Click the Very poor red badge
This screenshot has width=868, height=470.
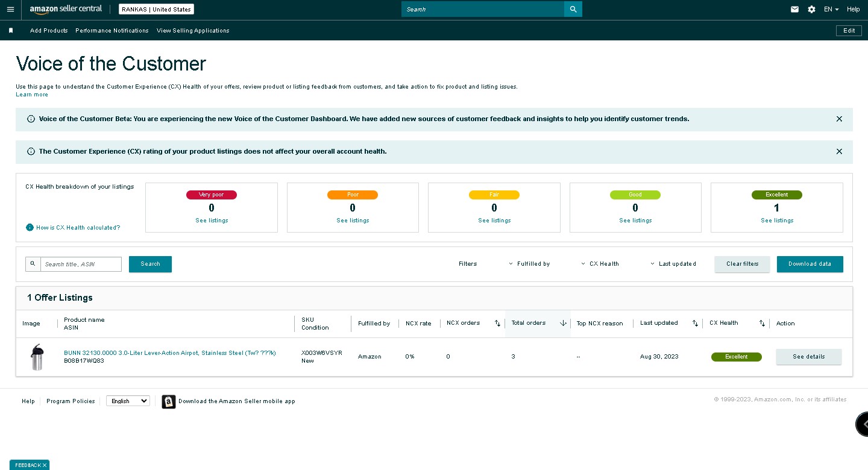pos(212,195)
